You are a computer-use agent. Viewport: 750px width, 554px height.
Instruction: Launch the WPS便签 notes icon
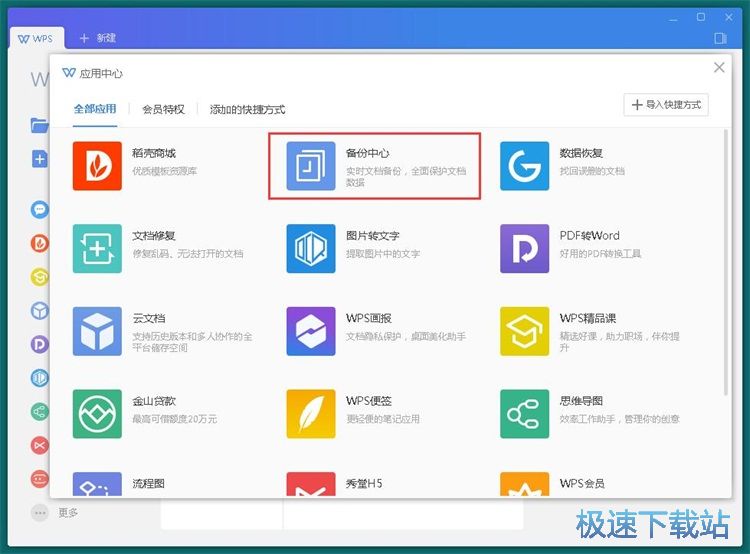pyautogui.click(x=311, y=414)
